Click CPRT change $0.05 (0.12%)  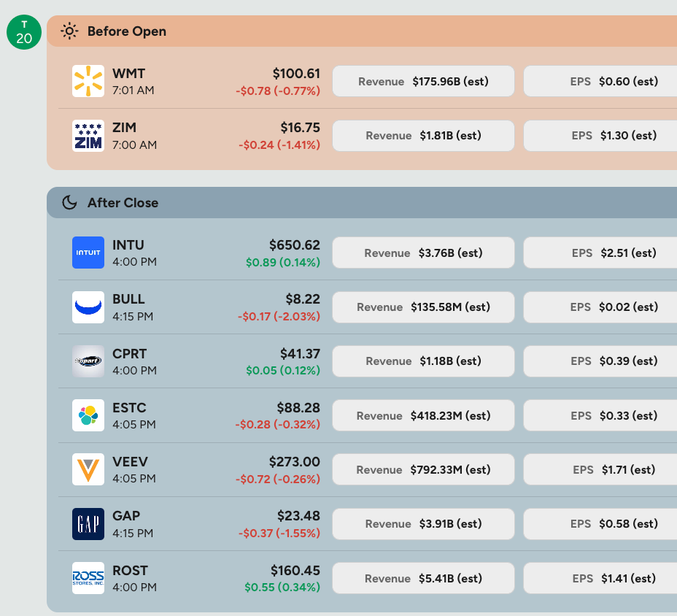click(x=283, y=370)
